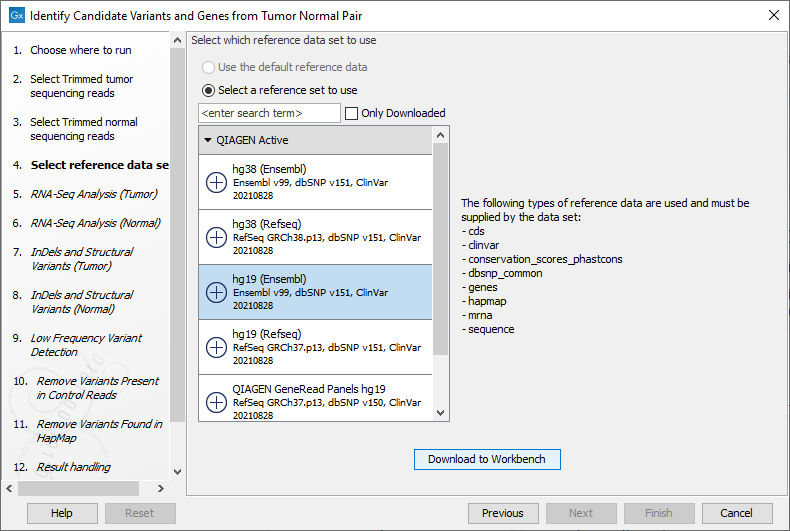
Task: Click the Previous button
Action: [x=503, y=513]
